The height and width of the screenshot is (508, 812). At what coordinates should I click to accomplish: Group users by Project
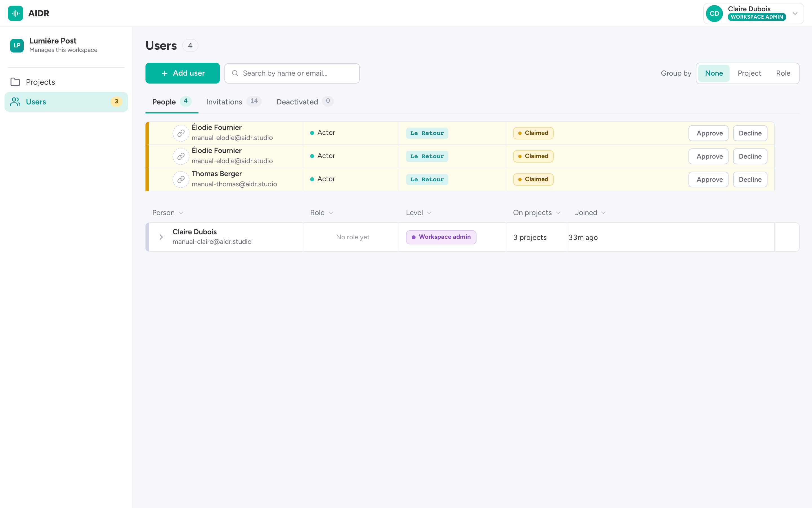pos(749,73)
